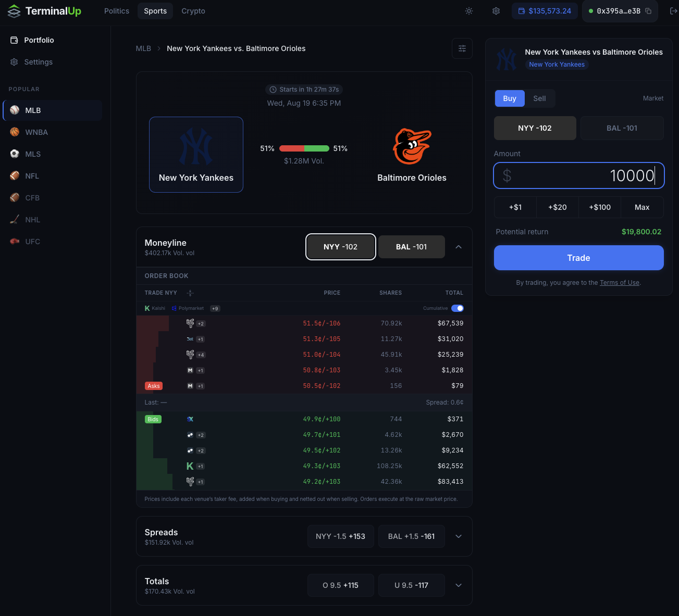Click the order book grouping icon beside TRADE NYY
Image resolution: width=679 pixels, height=616 pixels.
click(190, 293)
